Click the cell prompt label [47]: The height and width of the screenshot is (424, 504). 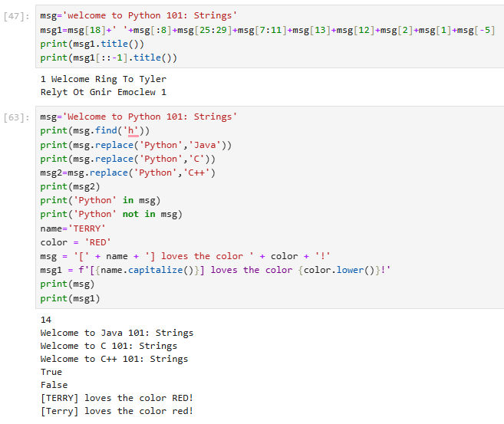click(x=16, y=16)
